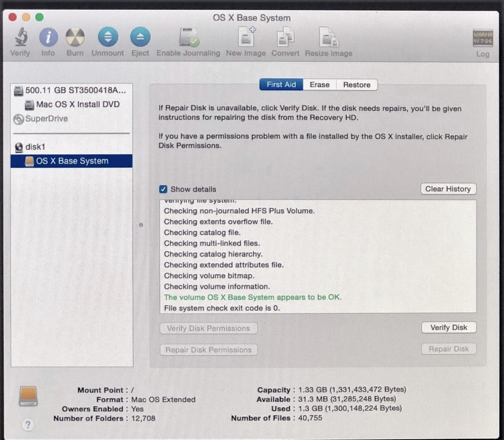Click the green zoom window button
504x440 pixels.
click(40, 17)
